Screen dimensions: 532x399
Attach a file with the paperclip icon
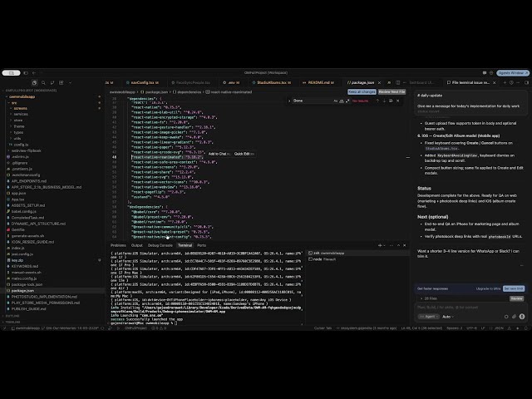pos(514,317)
